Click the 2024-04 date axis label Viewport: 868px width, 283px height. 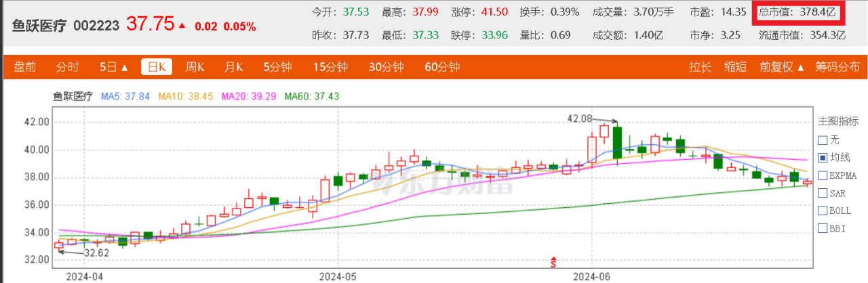(x=84, y=276)
